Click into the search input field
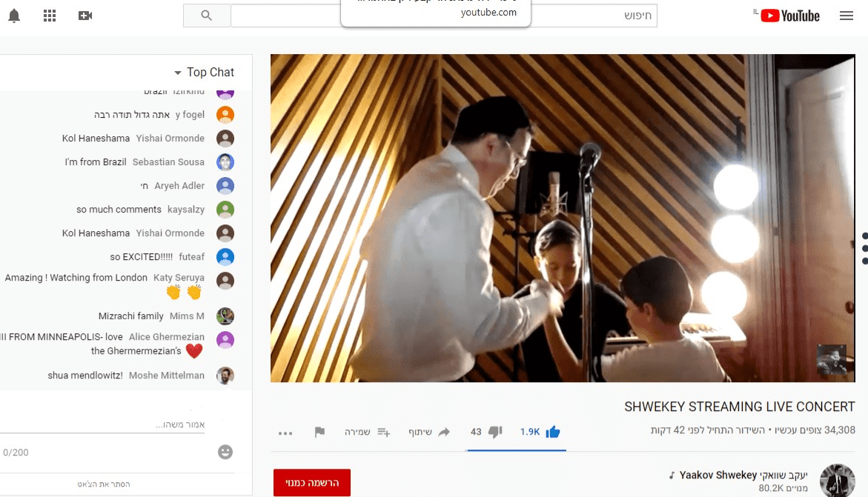This screenshot has height=497, width=868. 444,16
